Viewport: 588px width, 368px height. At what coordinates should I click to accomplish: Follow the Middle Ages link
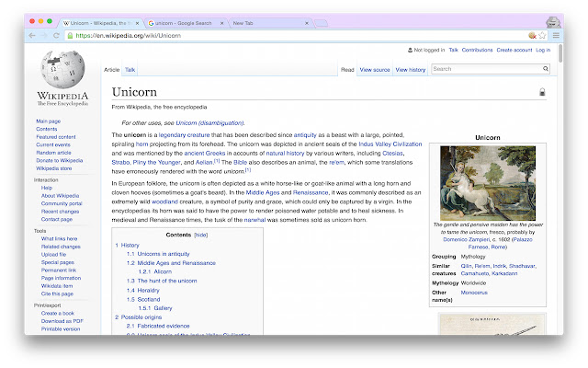[x=263, y=192]
